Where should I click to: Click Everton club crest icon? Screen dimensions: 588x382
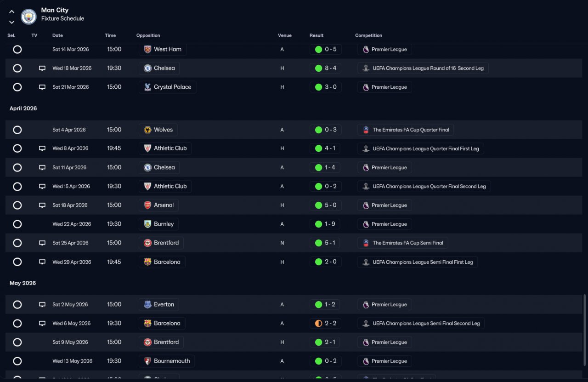pyautogui.click(x=147, y=304)
